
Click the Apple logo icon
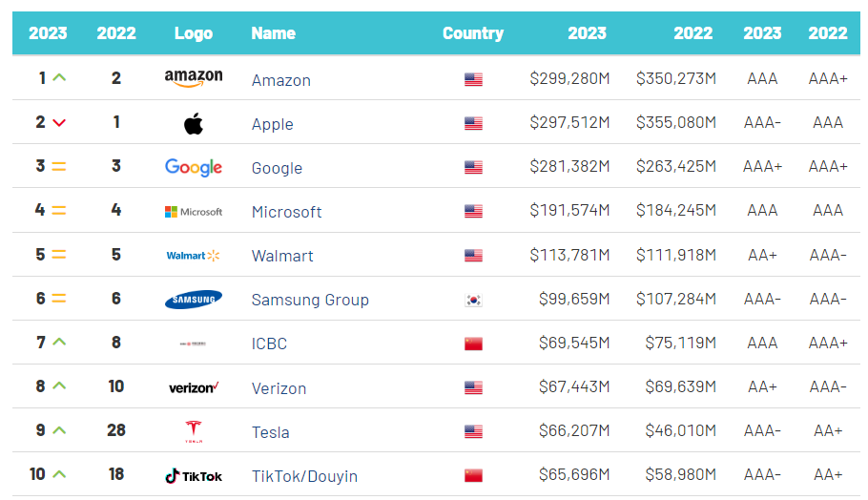pyautogui.click(x=194, y=123)
